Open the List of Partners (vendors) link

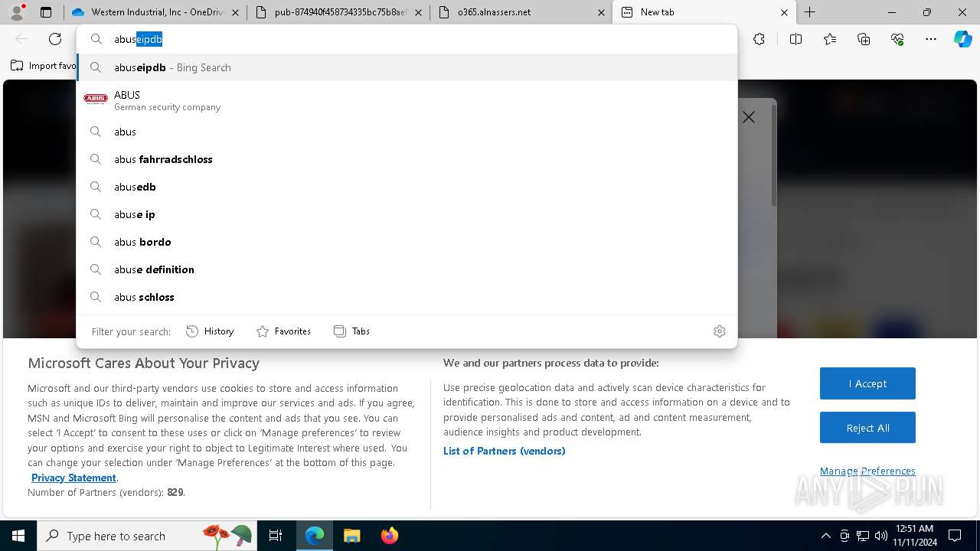tap(505, 451)
